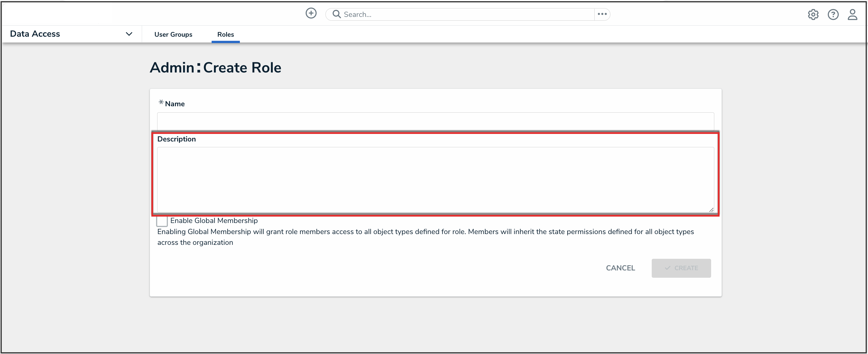The width and height of the screenshot is (868, 354).
Task: Open the user profile icon
Action: (x=852, y=15)
